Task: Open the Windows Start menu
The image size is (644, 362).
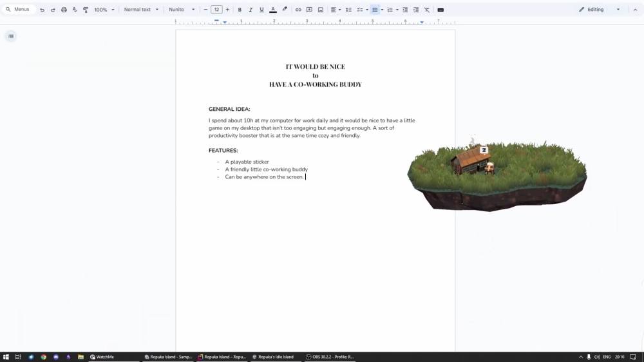Action: point(6,357)
